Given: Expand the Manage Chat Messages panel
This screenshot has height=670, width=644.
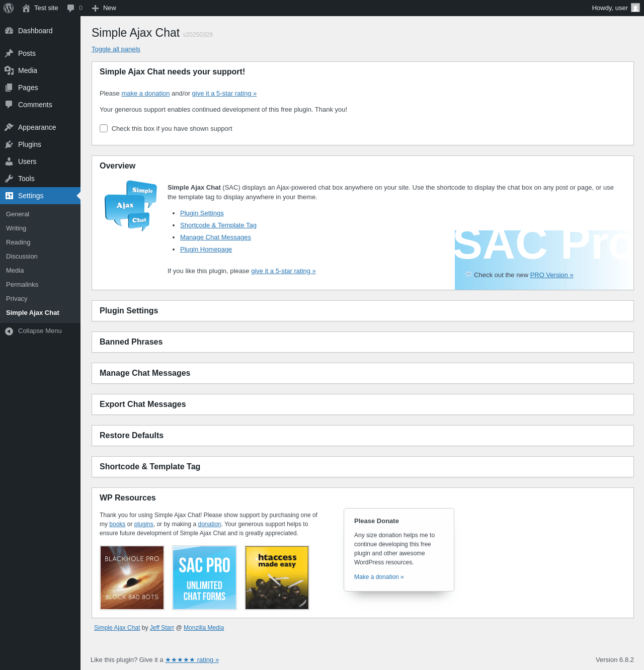Looking at the screenshot, I should point(362,373).
